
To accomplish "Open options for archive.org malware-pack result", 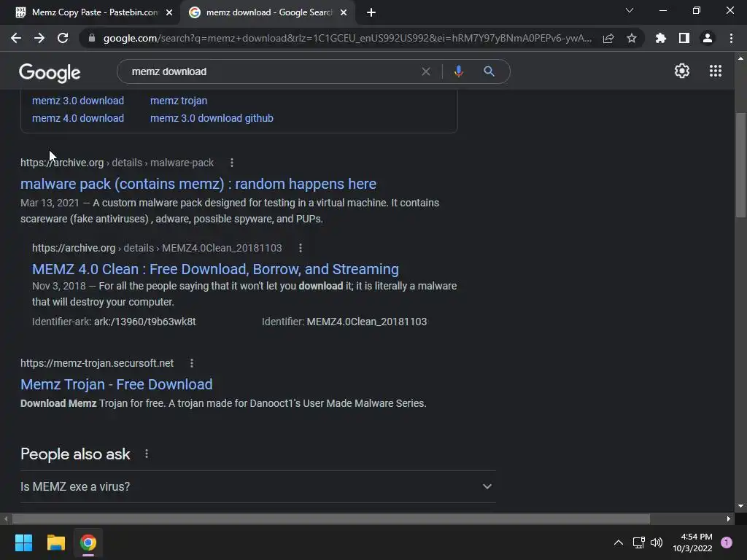I will (232, 163).
